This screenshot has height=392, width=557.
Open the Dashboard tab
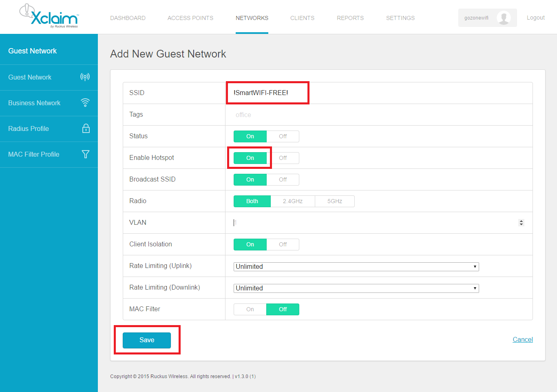(128, 18)
